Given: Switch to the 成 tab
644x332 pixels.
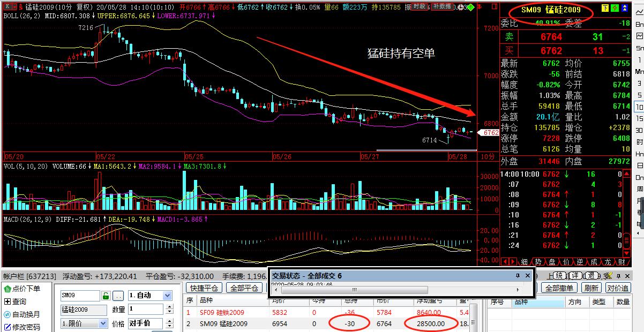Looking at the screenshot, I should point(594,262).
